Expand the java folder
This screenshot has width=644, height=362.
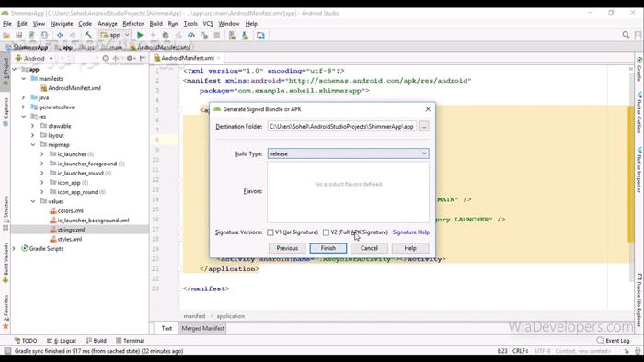[x=24, y=97]
